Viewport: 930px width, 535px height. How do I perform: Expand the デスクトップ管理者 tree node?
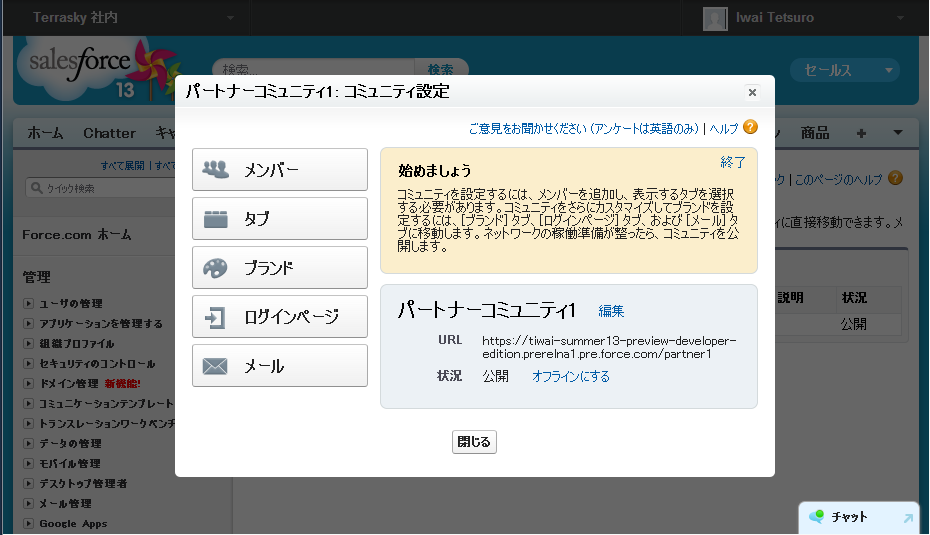28,484
